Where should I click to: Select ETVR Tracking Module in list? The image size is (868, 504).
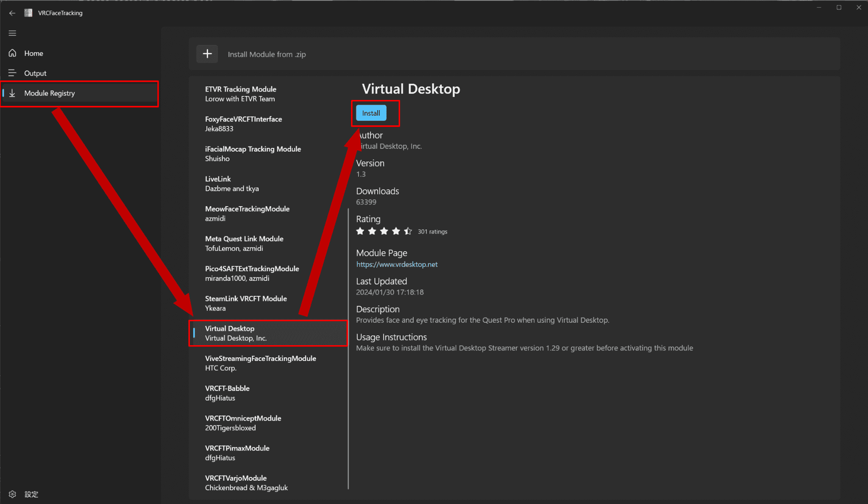[240, 94]
